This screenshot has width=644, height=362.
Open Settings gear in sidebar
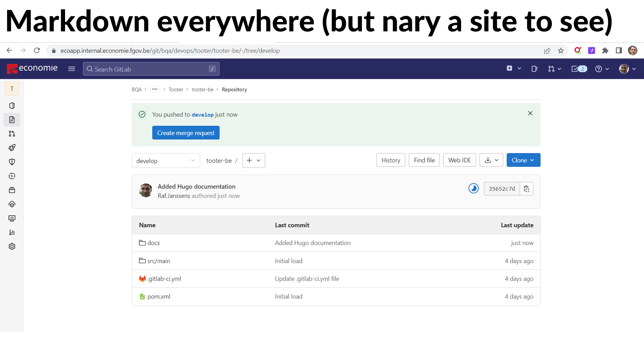12,246
